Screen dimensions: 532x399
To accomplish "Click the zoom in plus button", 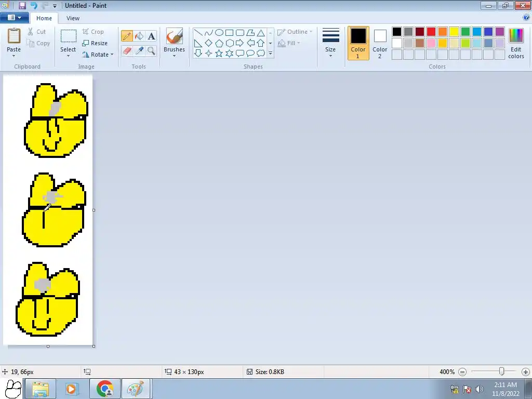I will click(526, 372).
